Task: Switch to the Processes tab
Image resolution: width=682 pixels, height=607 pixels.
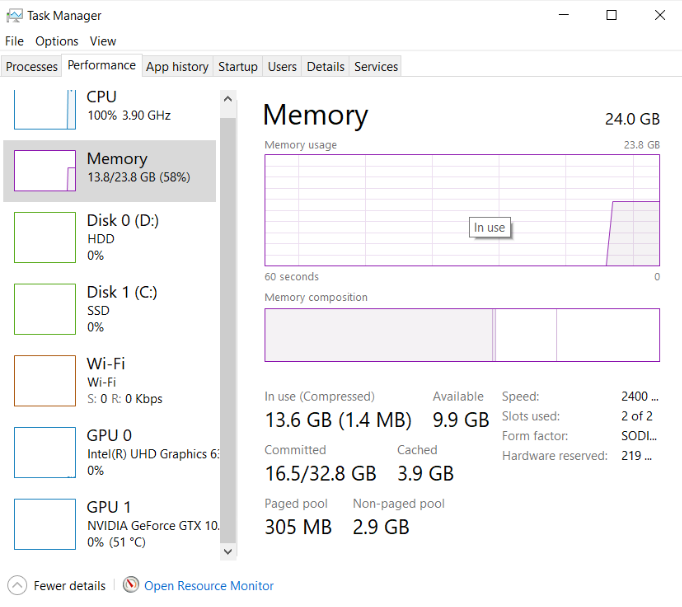Action: pos(31,67)
